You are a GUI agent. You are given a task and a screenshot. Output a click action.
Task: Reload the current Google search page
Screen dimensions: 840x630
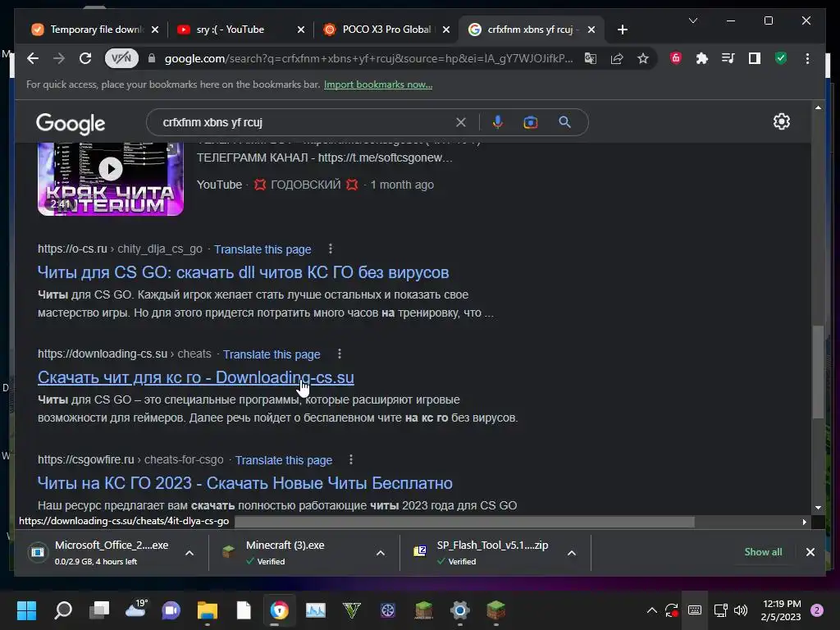tap(85, 58)
